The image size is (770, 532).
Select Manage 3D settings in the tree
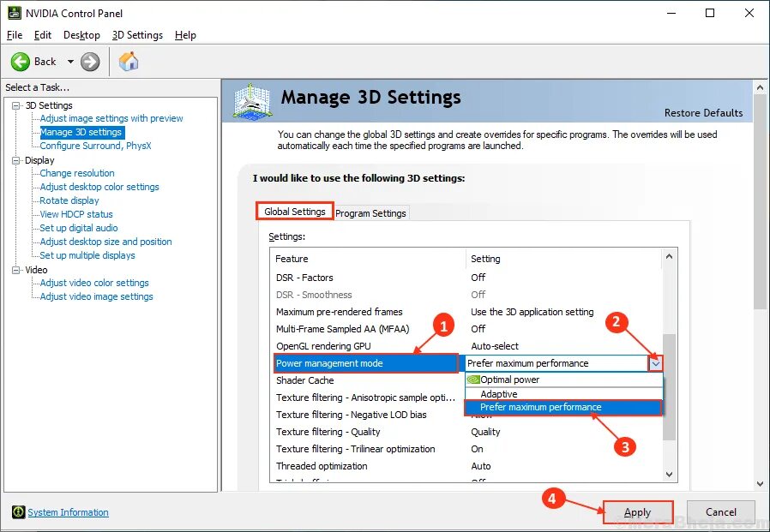coord(81,132)
